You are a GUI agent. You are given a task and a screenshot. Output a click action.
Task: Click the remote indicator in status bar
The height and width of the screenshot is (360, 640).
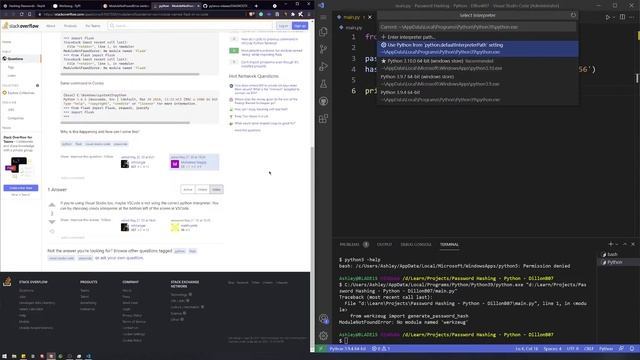coord(321,349)
